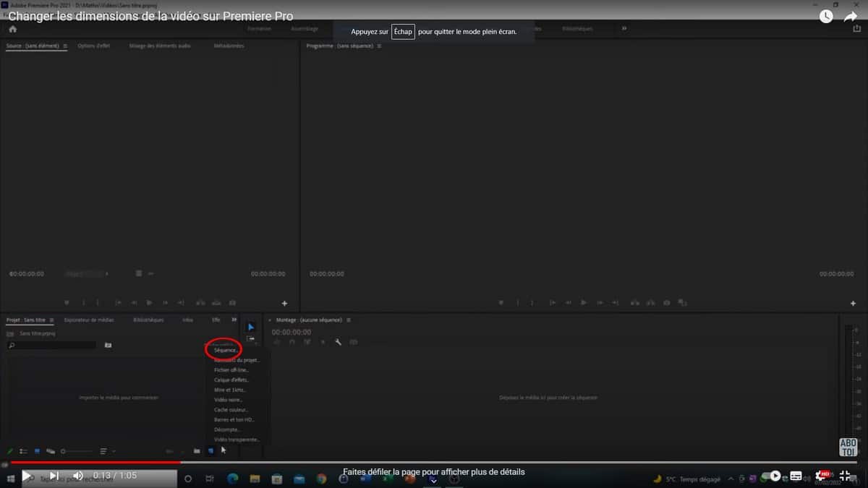Toggle the project read/write pencil lock
This screenshot has height=488, width=868.
10,451
